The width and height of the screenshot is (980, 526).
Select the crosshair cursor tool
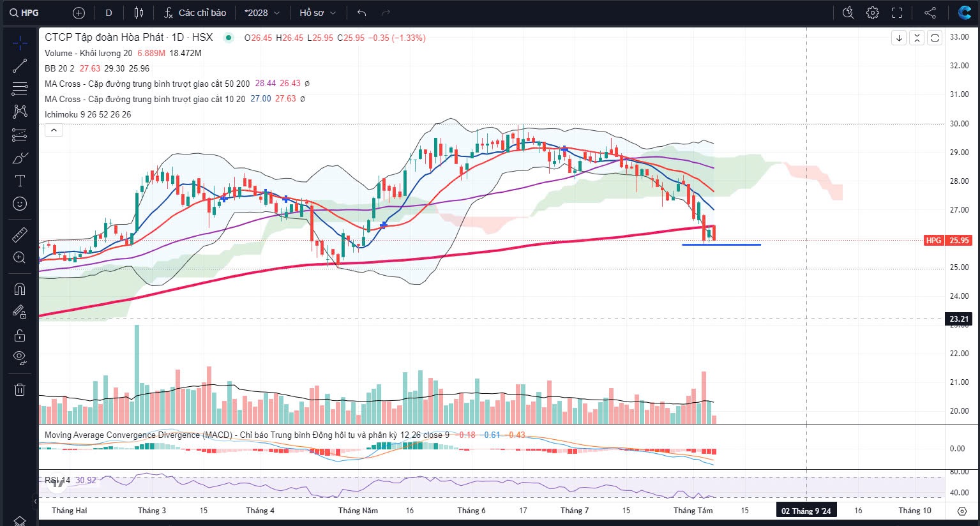click(x=20, y=43)
